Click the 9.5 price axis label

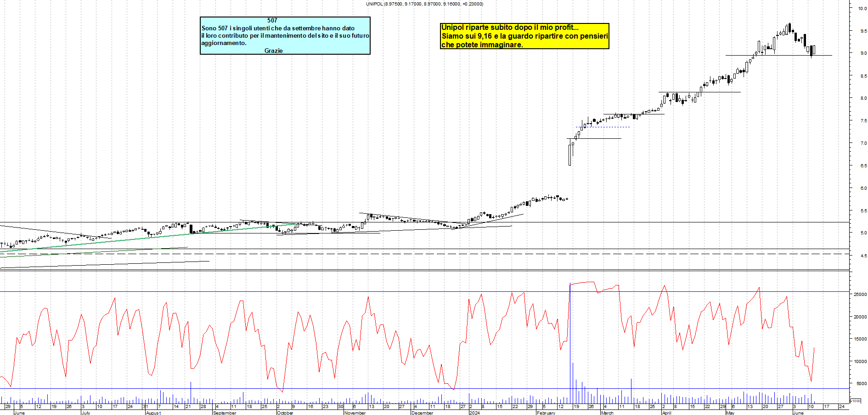pyautogui.click(x=863, y=31)
